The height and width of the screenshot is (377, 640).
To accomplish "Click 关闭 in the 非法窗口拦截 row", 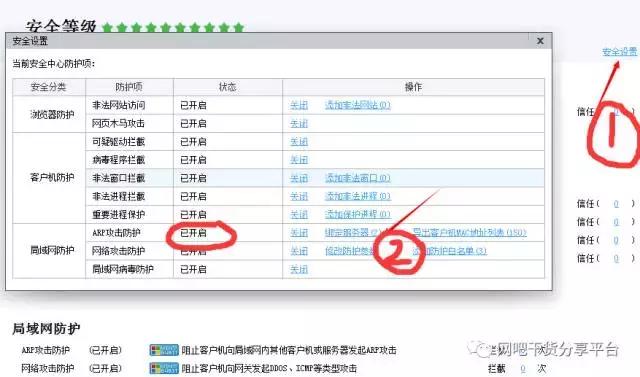I will coord(299,178).
